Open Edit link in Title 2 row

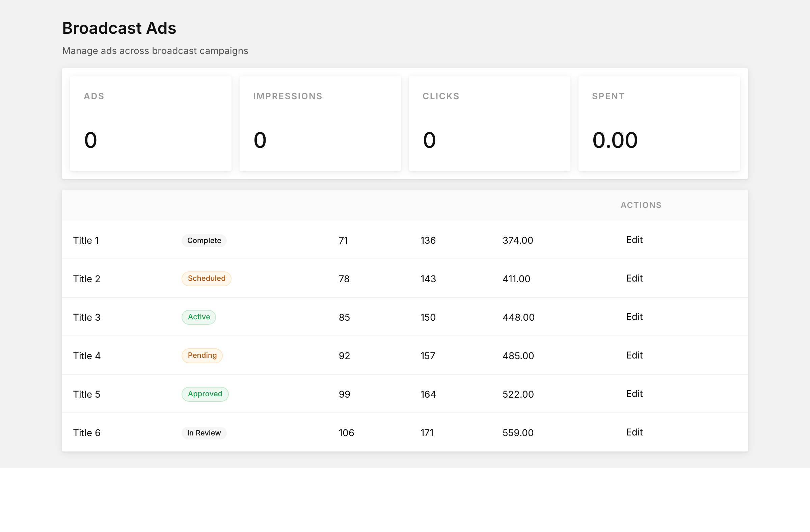pos(634,278)
